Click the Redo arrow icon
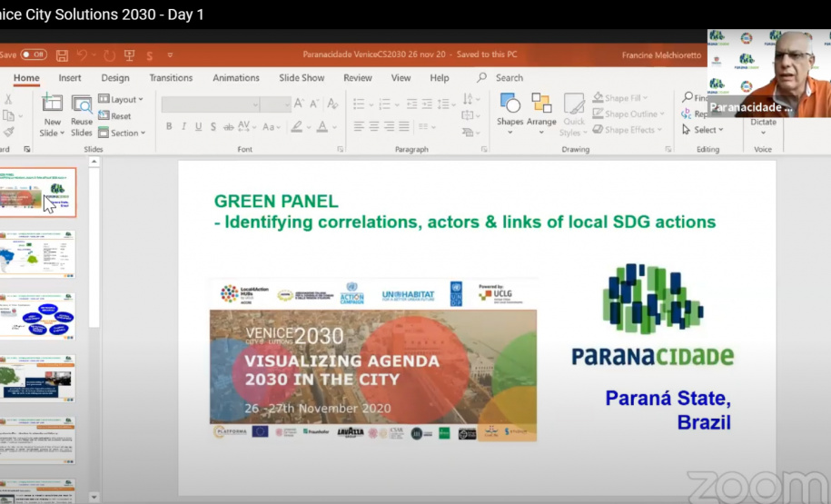Image resolution: width=831 pixels, height=504 pixels. (109, 55)
